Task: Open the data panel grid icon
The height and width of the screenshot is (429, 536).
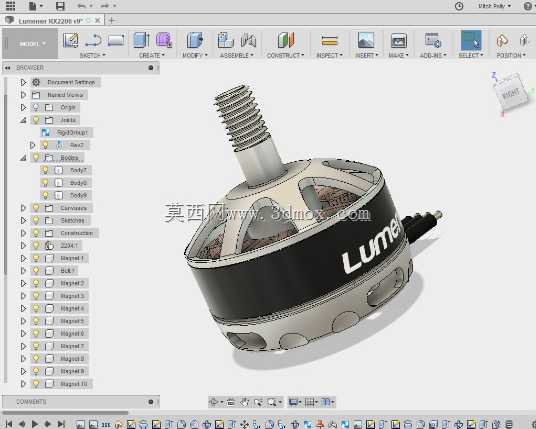Action: [x=10, y=6]
